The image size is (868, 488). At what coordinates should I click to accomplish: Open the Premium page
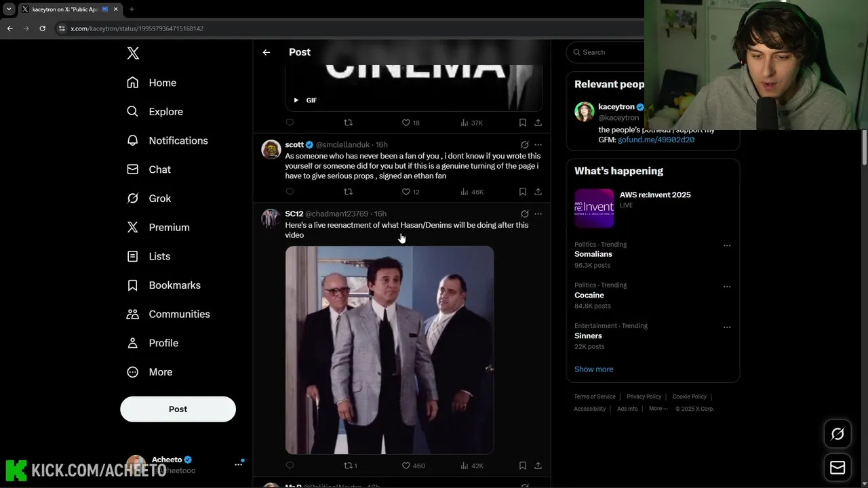pos(158,227)
